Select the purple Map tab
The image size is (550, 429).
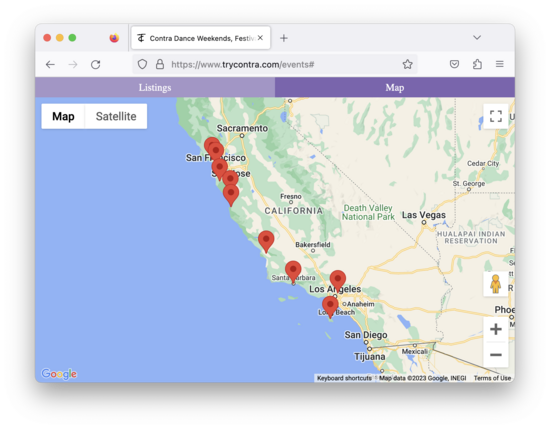click(395, 87)
